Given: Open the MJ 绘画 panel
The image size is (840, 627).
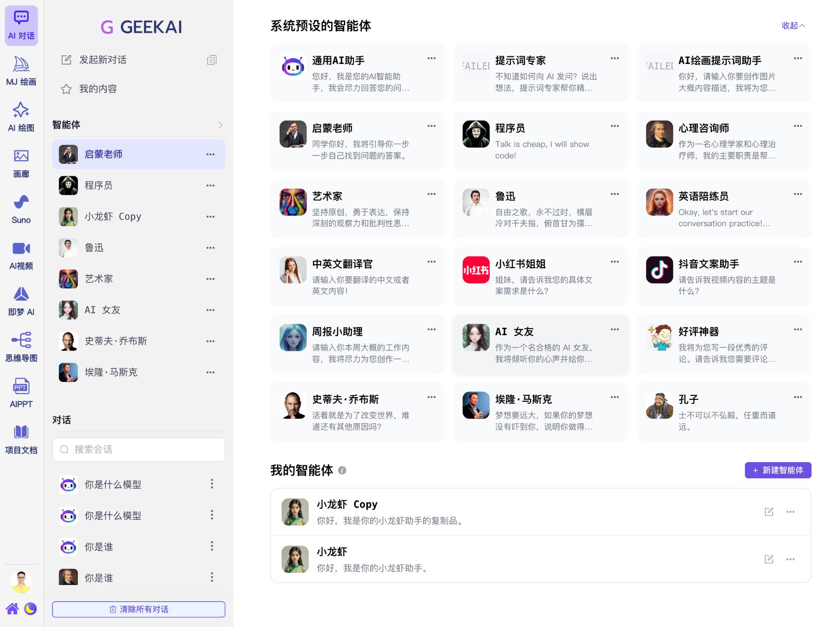Looking at the screenshot, I should pyautogui.click(x=21, y=71).
